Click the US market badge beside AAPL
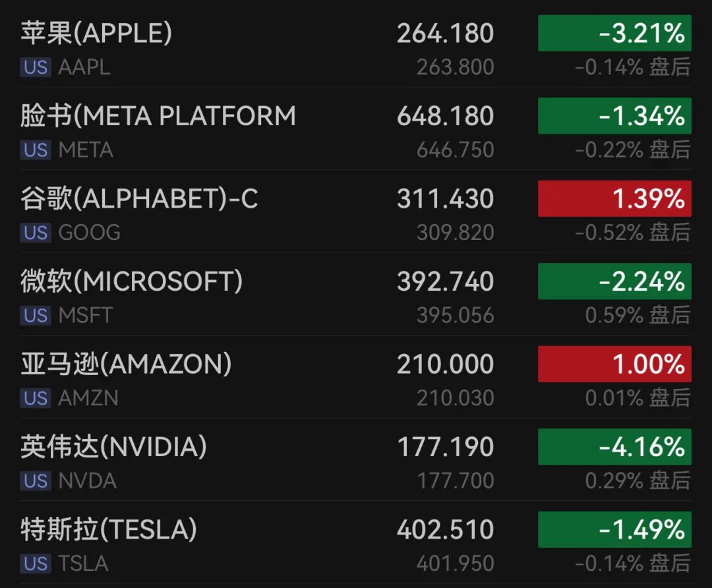The height and width of the screenshot is (588, 712). point(36,67)
